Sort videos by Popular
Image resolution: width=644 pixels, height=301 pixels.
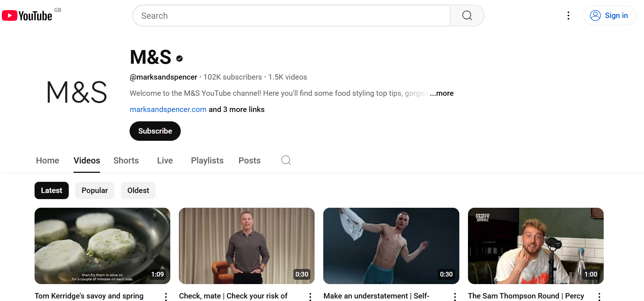click(95, 190)
